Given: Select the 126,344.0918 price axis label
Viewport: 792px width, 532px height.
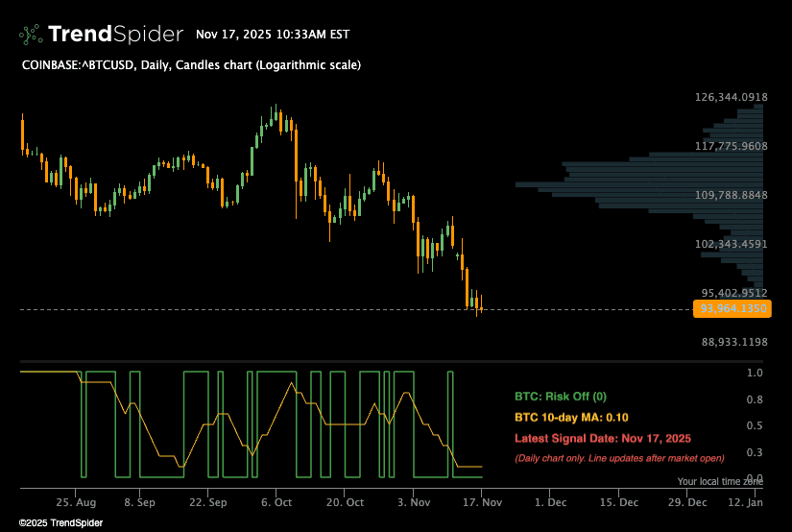Looking at the screenshot, I should coord(732,97).
